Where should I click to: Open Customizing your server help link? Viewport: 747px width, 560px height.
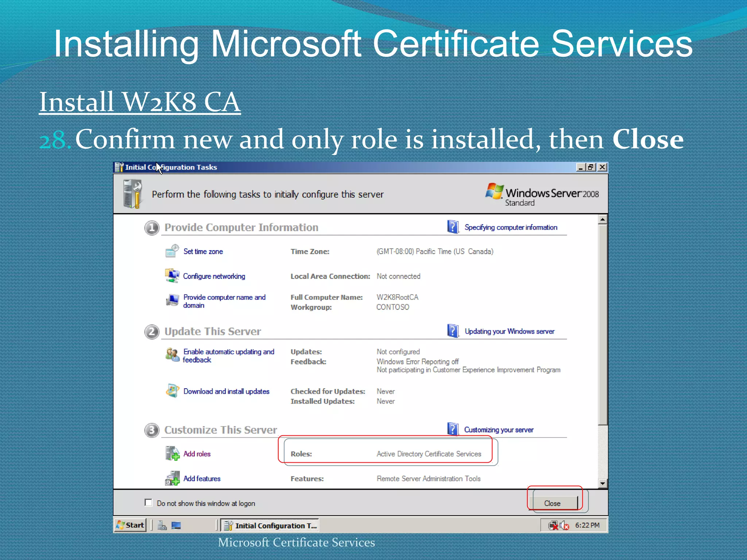point(499,429)
